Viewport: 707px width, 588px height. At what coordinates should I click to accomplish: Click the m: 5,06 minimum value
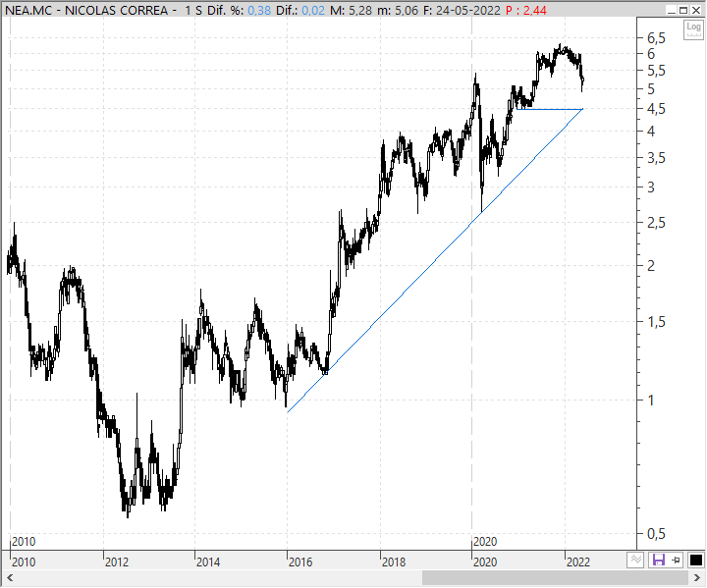tap(398, 10)
